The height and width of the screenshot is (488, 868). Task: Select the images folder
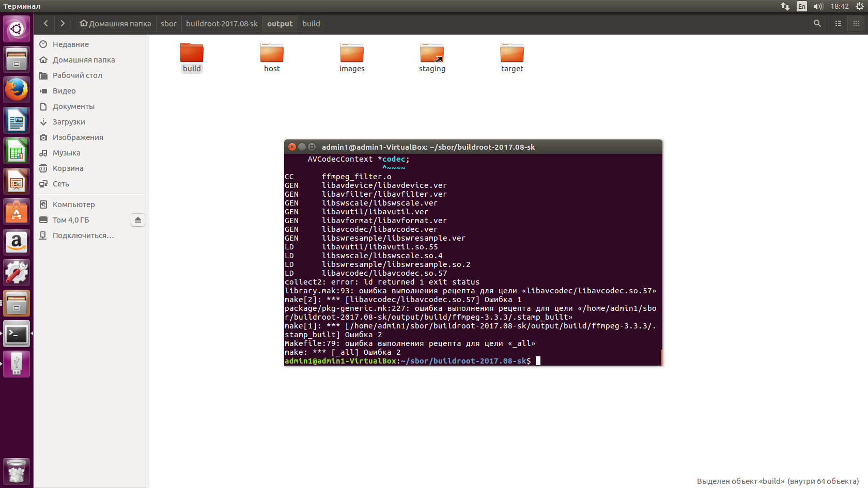352,57
